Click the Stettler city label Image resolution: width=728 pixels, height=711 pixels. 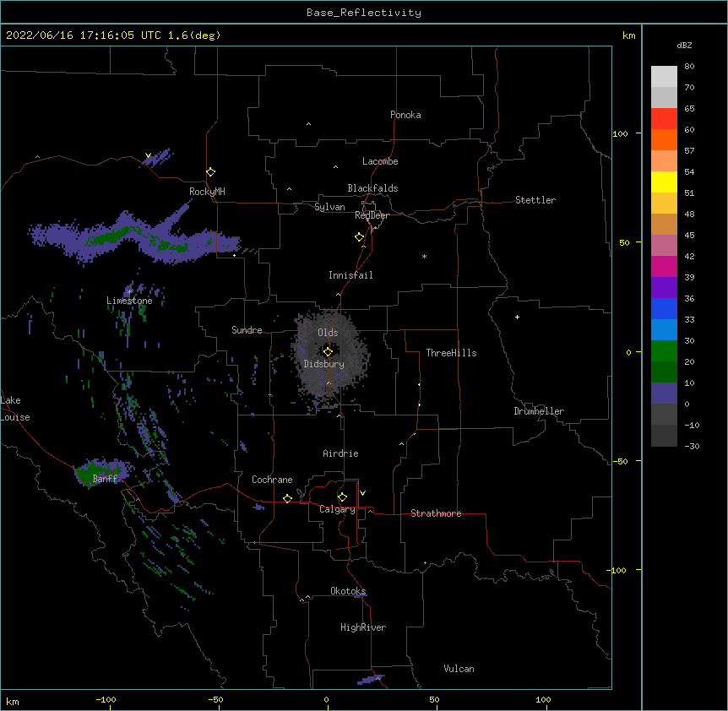535,200
